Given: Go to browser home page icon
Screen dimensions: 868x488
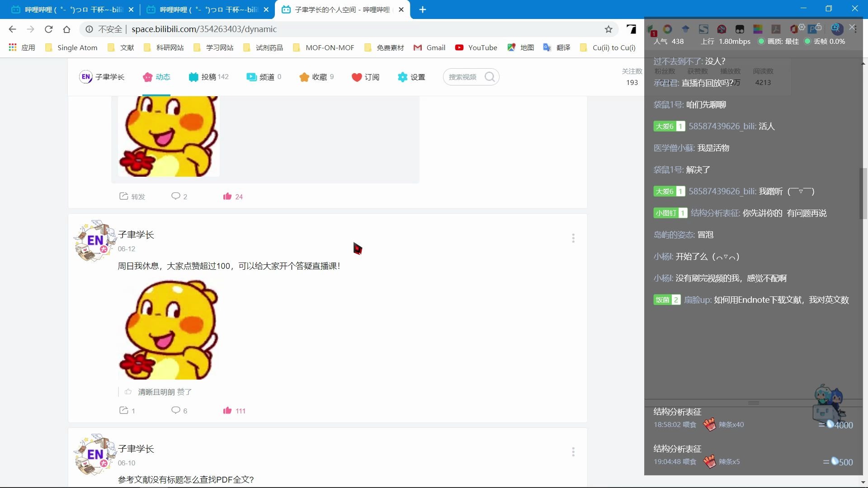Looking at the screenshot, I should [67, 29].
